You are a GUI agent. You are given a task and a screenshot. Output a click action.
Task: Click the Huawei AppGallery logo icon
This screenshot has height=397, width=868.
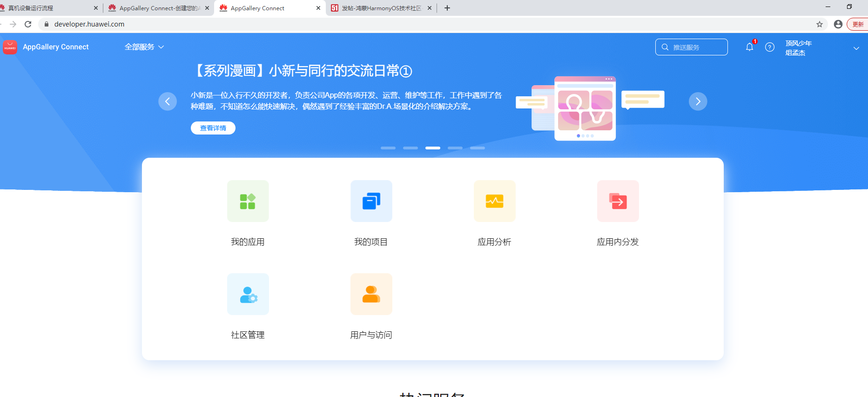pyautogui.click(x=10, y=47)
